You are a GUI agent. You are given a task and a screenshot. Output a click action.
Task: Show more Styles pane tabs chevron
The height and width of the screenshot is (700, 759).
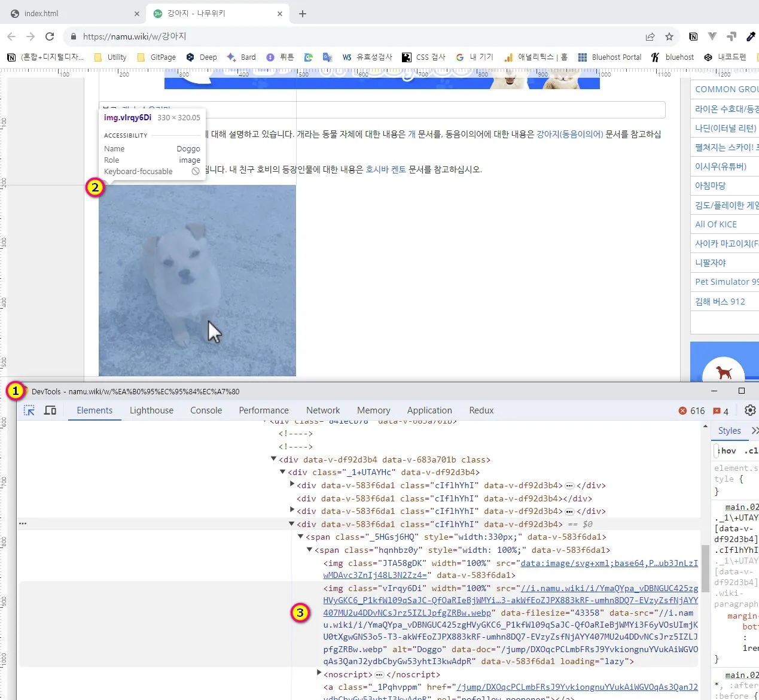pyautogui.click(x=754, y=431)
